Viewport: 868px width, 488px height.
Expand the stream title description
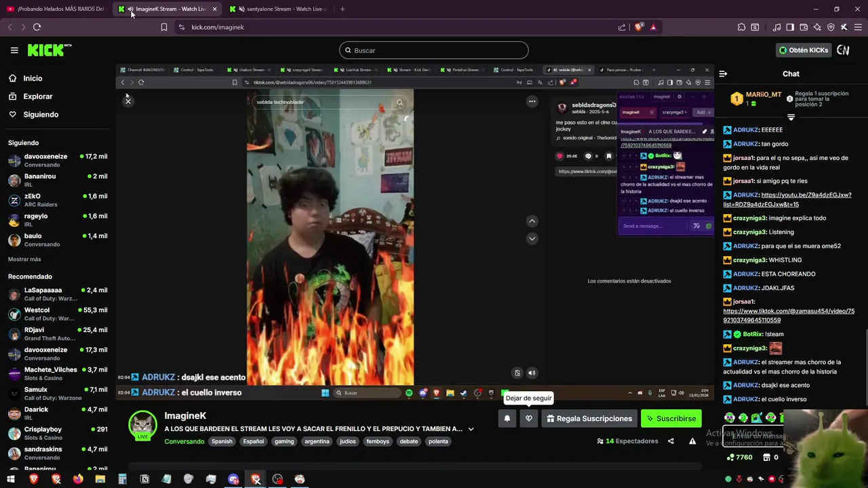(x=471, y=429)
